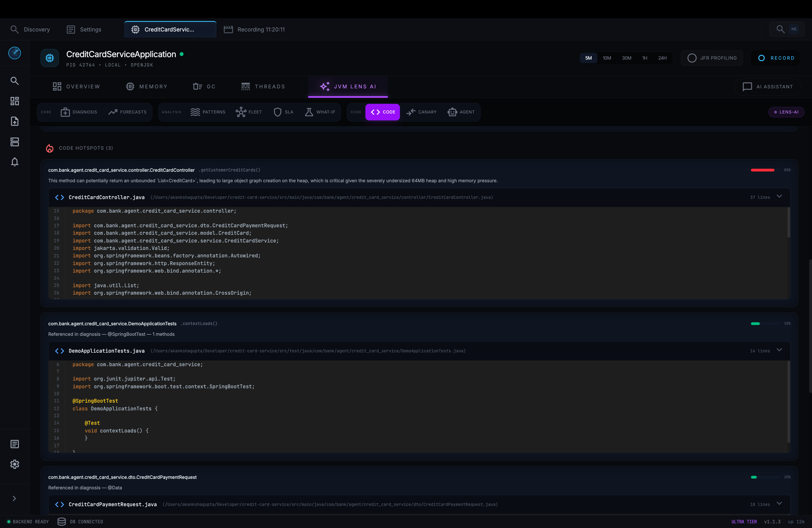Viewport: 812px width, 528px height.
Task: Select the 24H time range
Action: 662,58
